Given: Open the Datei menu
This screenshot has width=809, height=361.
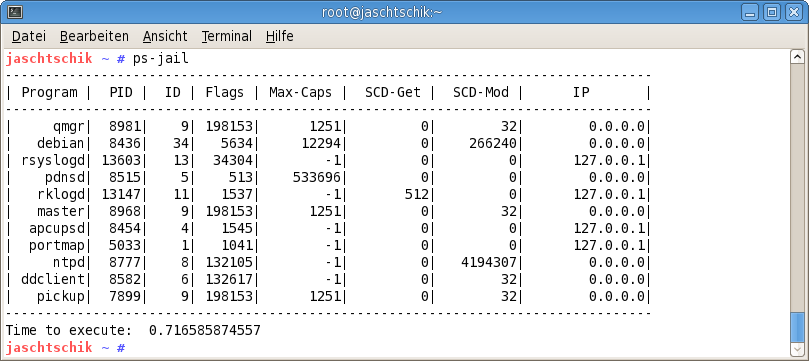Looking at the screenshot, I should [29, 37].
